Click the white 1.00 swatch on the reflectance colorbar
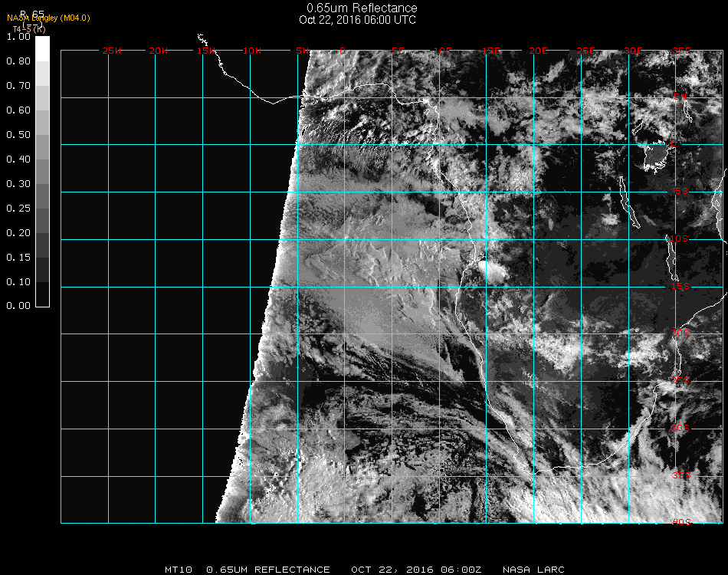Image resolution: width=728 pixels, height=575 pixels. [x=42, y=48]
